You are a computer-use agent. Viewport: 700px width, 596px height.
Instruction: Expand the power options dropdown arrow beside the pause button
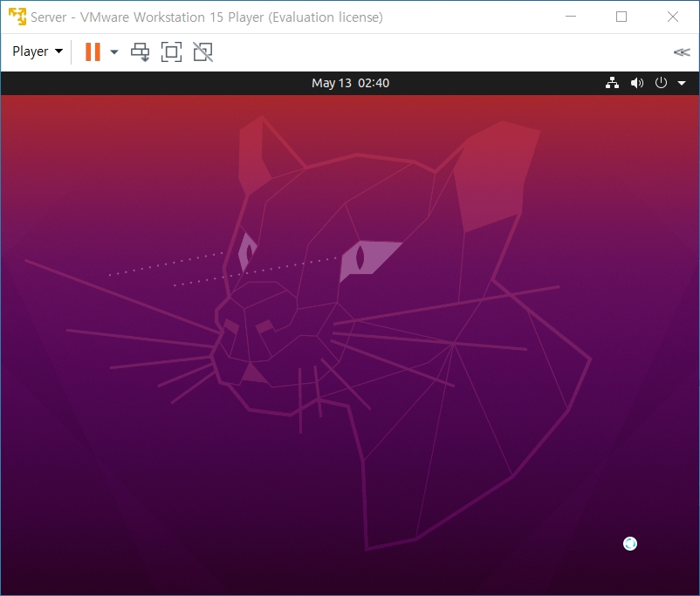[x=114, y=51]
